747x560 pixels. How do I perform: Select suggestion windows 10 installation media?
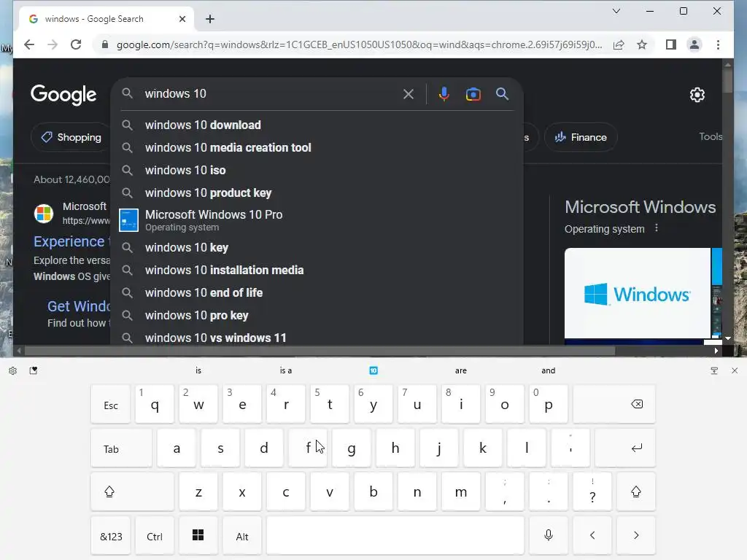point(317,270)
